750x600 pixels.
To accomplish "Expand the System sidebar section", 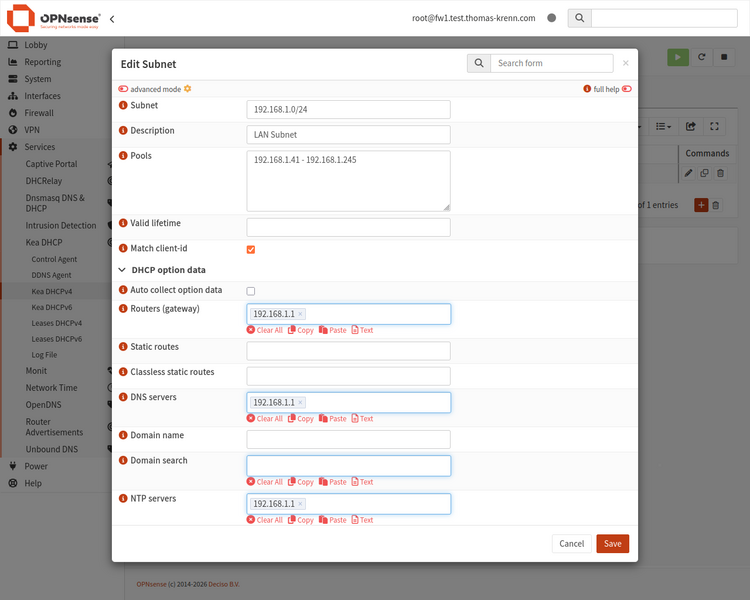I will pos(38,79).
